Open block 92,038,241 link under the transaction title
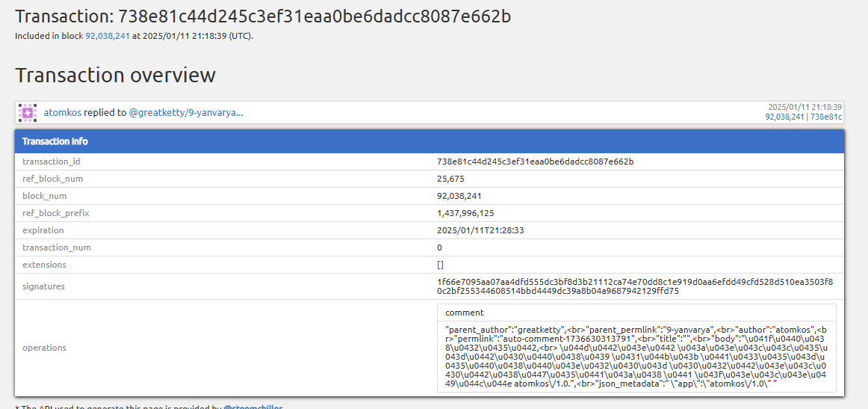The width and height of the screenshot is (868, 409). pyautogui.click(x=108, y=36)
